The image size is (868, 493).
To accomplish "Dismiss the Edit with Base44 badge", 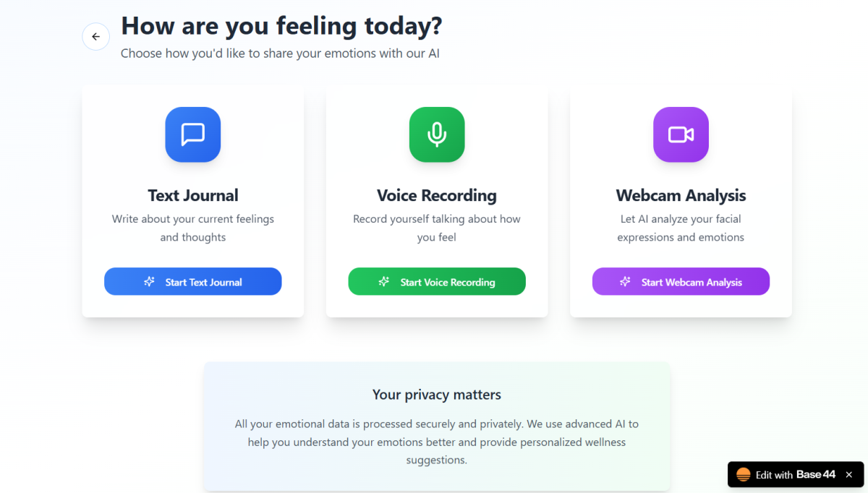I will (849, 475).
